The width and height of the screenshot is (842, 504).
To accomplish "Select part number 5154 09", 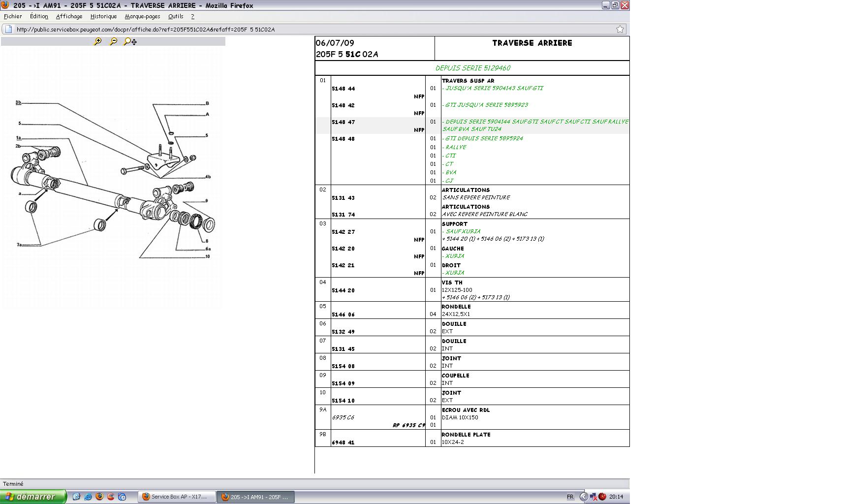I will [343, 384].
